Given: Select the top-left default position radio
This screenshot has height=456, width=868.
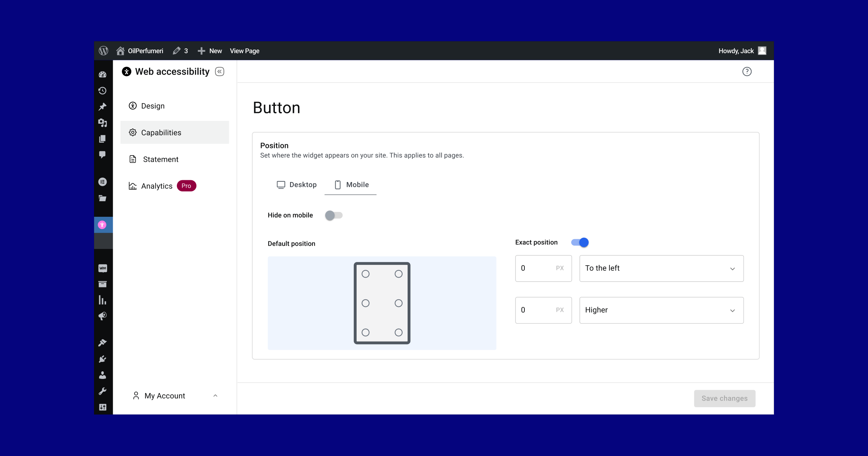Looking at the screenshot, I should 366,274.
